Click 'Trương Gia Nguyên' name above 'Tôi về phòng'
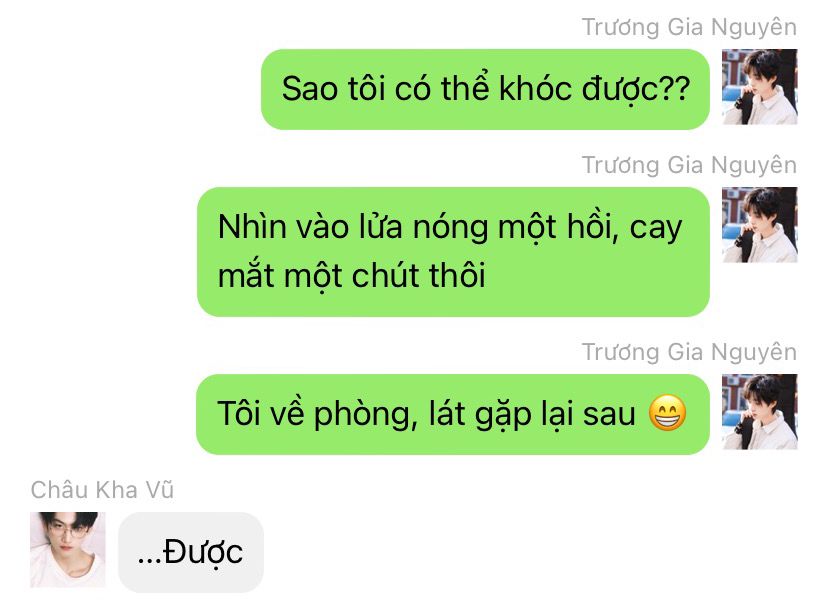 click(x=689, y=352)
